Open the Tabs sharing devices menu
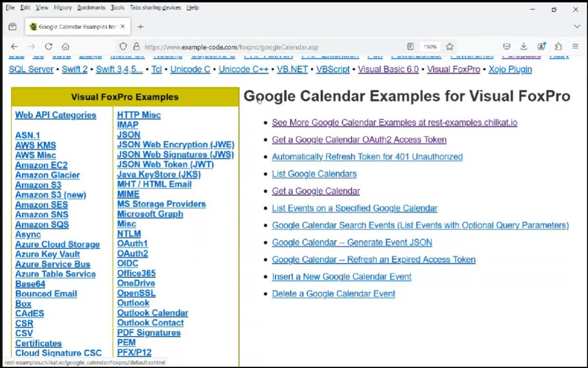This screenshot has width=588, height=368. (155, 7)
